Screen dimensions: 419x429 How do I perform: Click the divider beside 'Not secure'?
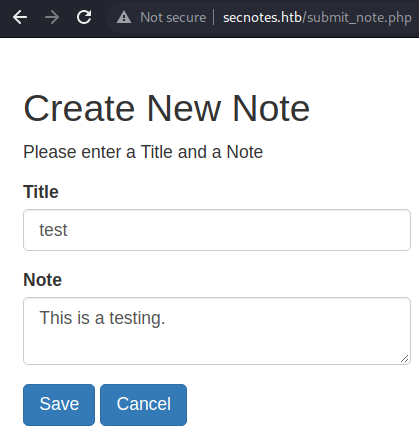point(214,17)
